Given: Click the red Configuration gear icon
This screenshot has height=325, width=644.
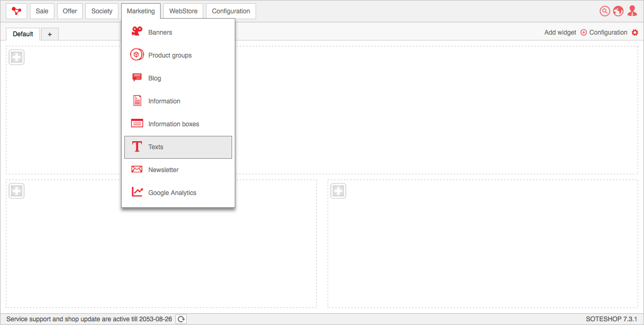Looking at the screenshot, I should [x=634, y=32].
